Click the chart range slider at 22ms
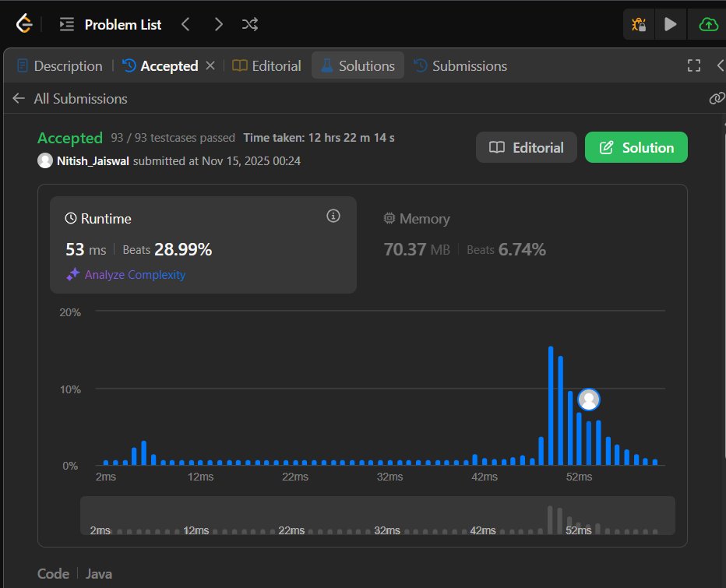 coord(291,530)
